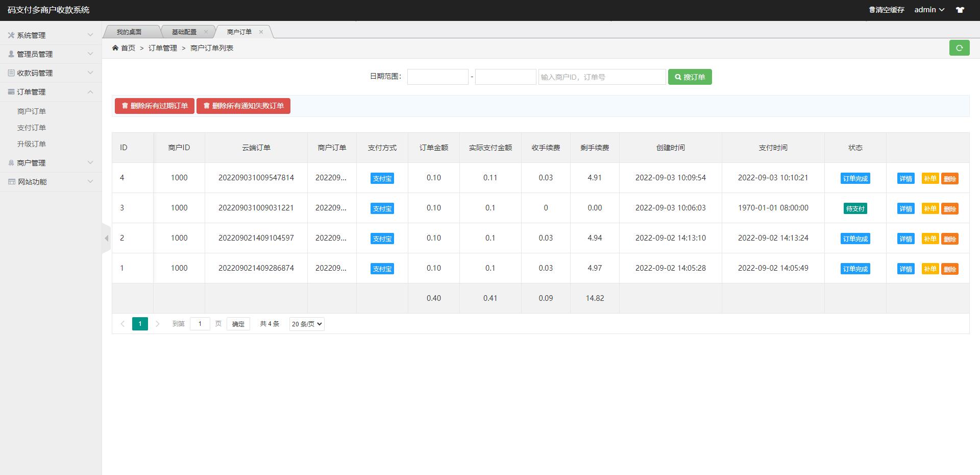Viewport: 980px width, 475px height.
Task: Switch to the 我的桌面 tab
Action: click(129, 32)
